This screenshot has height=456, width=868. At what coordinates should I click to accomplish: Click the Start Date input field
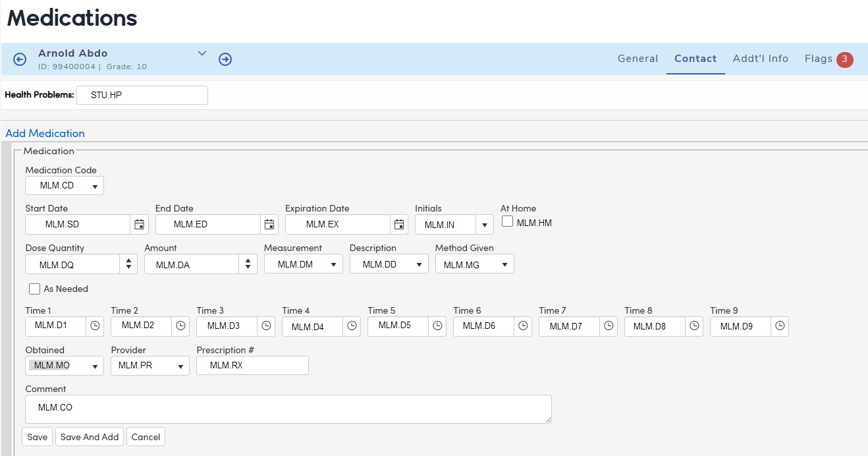[x=78, y=225]
